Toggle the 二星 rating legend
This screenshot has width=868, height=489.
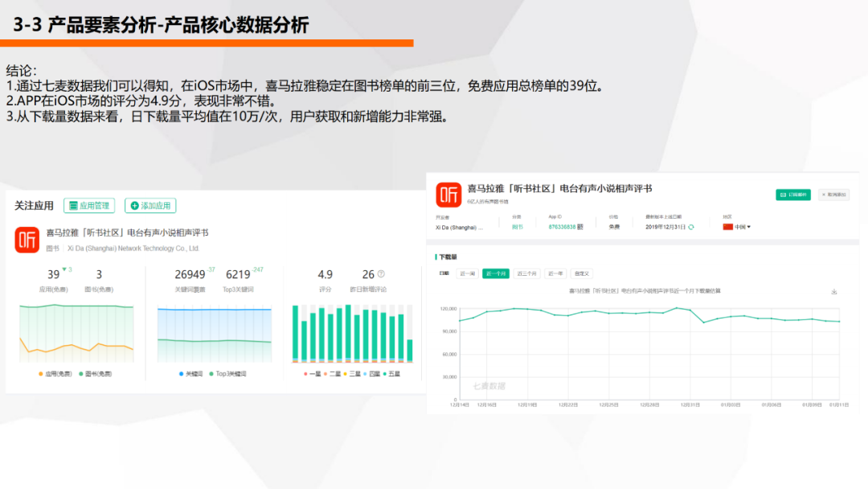point(332,374)
